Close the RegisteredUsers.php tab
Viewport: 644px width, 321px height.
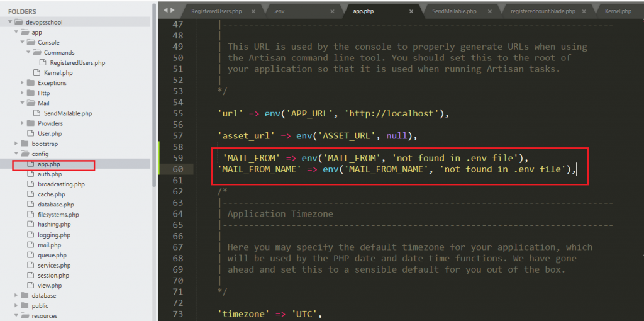click(253, 11)
